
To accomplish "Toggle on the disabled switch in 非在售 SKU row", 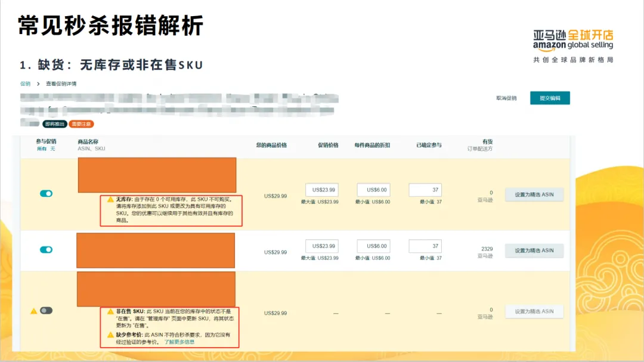I will [46, 311].
